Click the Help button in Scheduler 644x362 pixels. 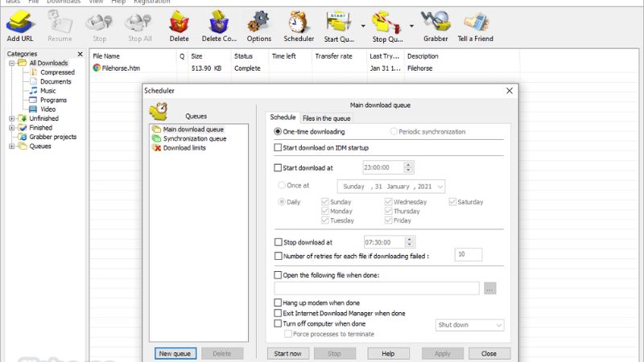click(x=388, y=353)
